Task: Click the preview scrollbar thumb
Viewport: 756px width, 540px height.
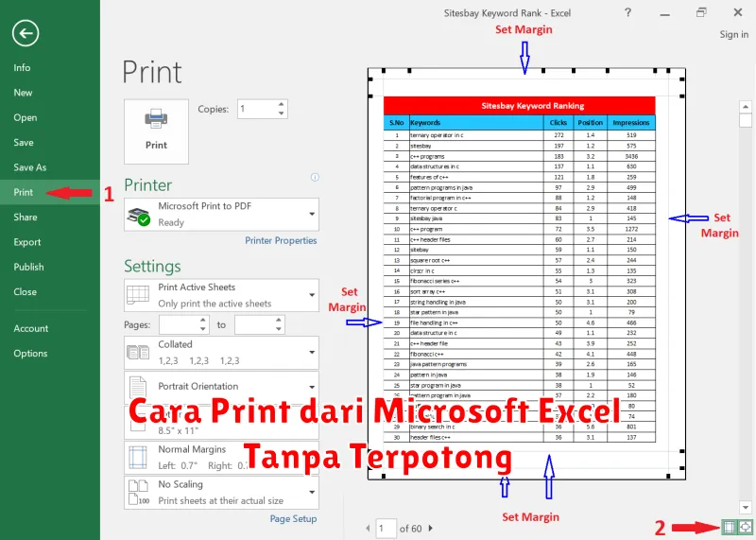Action: point(746,120)
